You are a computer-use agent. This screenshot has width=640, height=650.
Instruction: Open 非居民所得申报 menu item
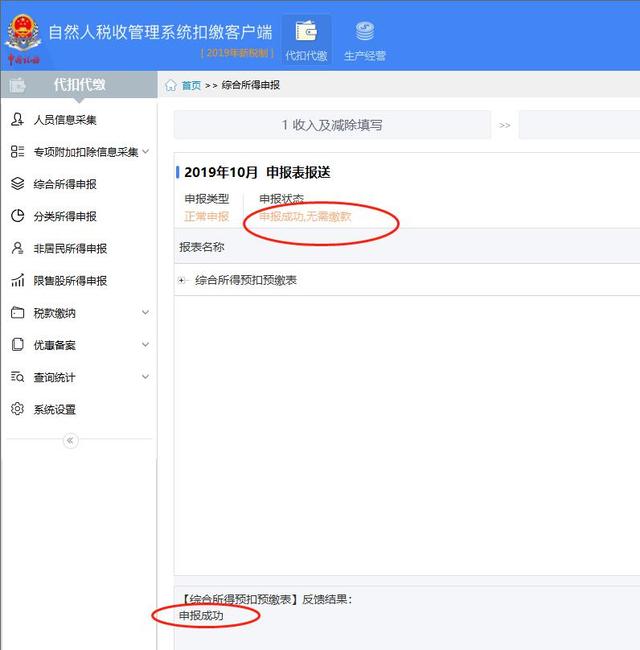(70, 249)
